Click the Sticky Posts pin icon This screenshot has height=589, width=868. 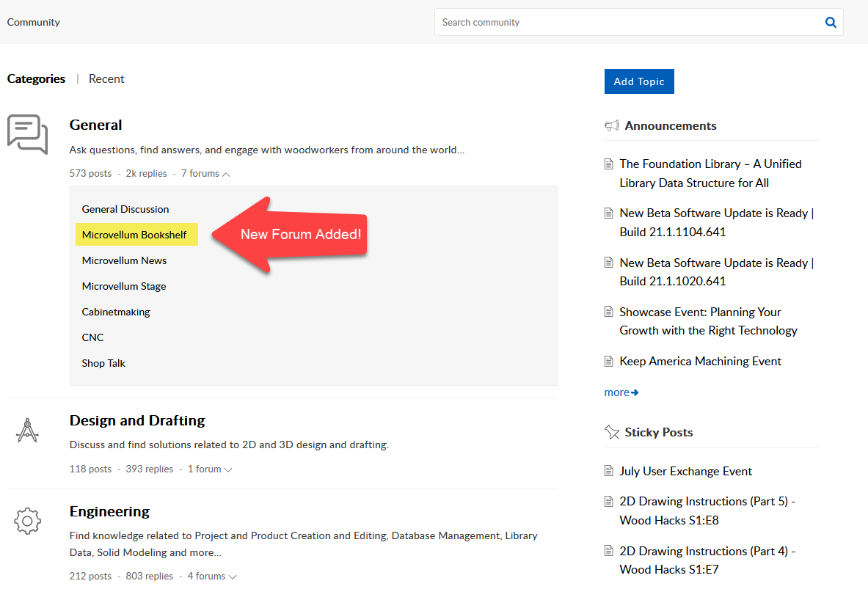click(612, 432)
